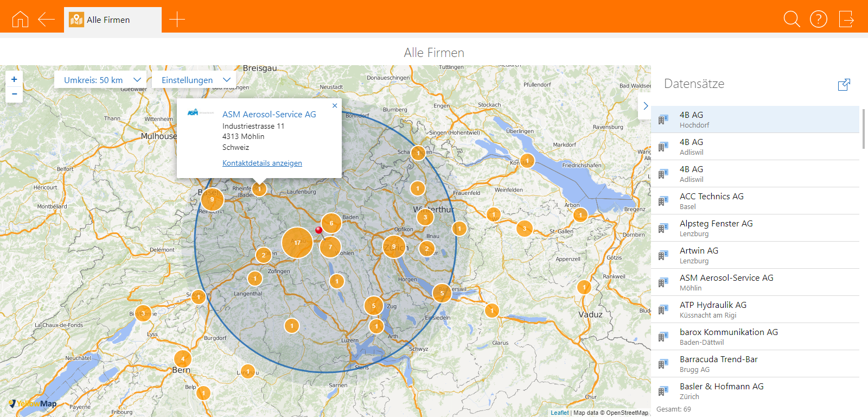Click the back arrow icon
Image resolution: width=868 pixels, height=417 pixels.
pos(46,19)
